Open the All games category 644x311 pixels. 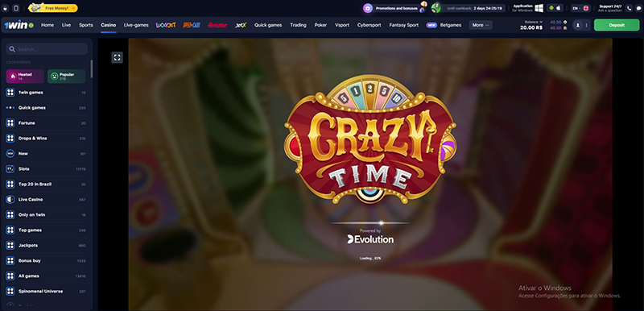click(x=47, y=276)
